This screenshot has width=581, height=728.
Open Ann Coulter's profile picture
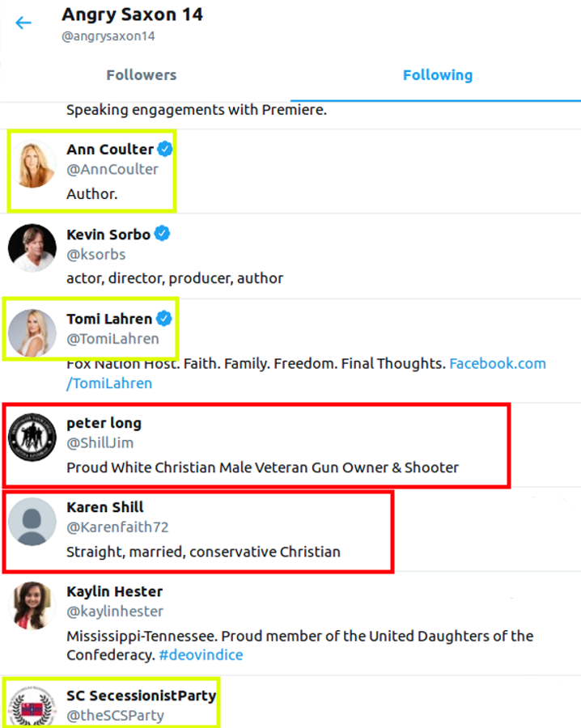point(32,165)
